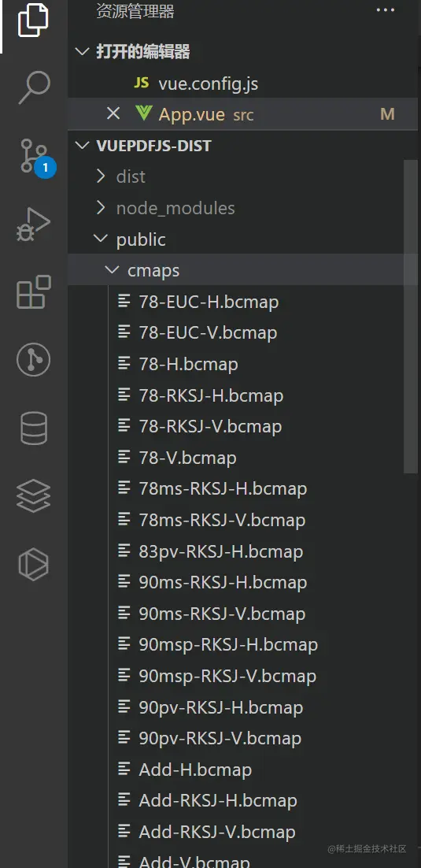
Task: Collapse the cmaps folder
Action: (153, 270)
